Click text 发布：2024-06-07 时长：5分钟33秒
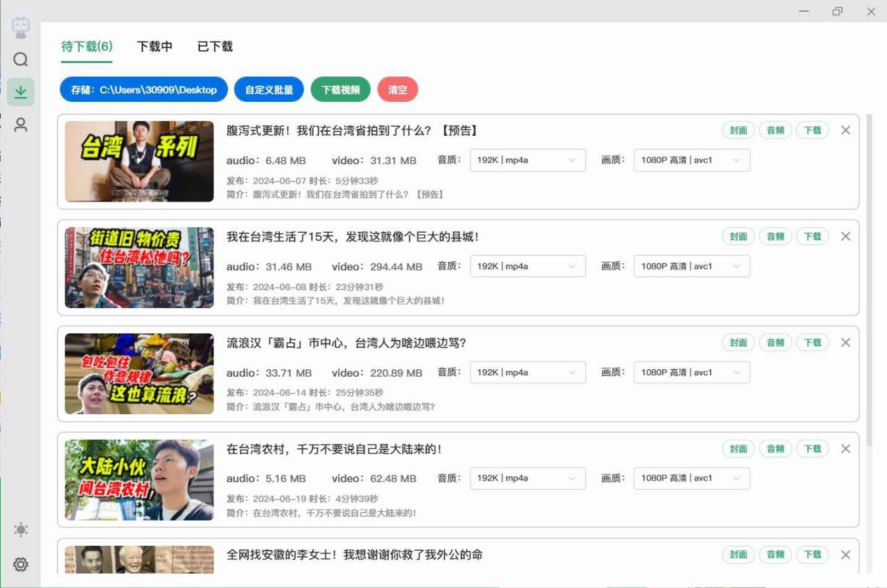Screen dimensions: 887x588 tap(302, 181)
